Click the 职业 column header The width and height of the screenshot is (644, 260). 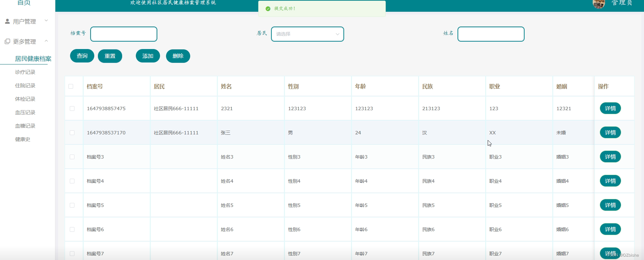click(x=495, y=87)
